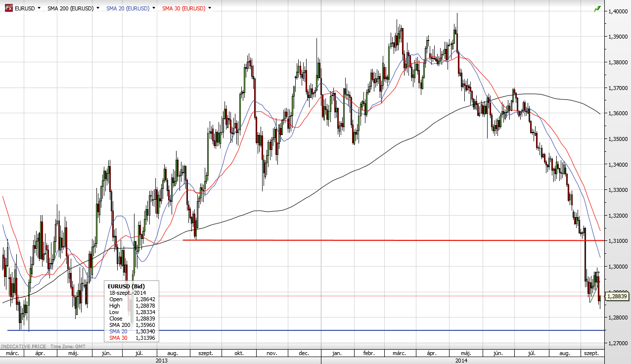The image size is (631, 364).
Task: Click the 1,27000 price axis label
Action: pyautogui.click(x=618, y=343)
